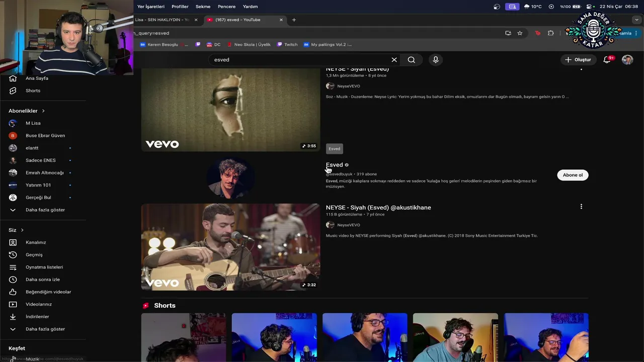Click the Oluştur create button

[x=578, y=59]
